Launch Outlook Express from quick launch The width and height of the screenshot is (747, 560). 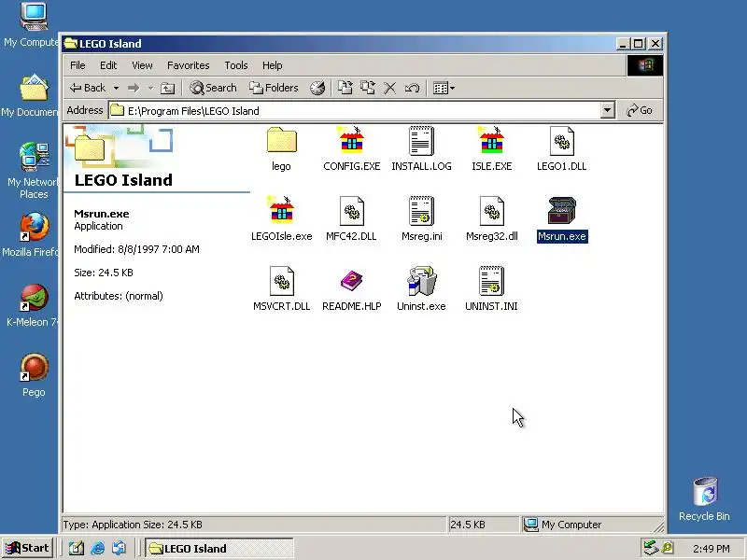click(120, 548)
